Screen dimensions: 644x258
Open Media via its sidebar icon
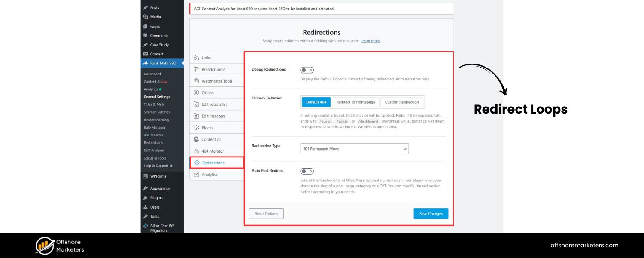[146, 17]
